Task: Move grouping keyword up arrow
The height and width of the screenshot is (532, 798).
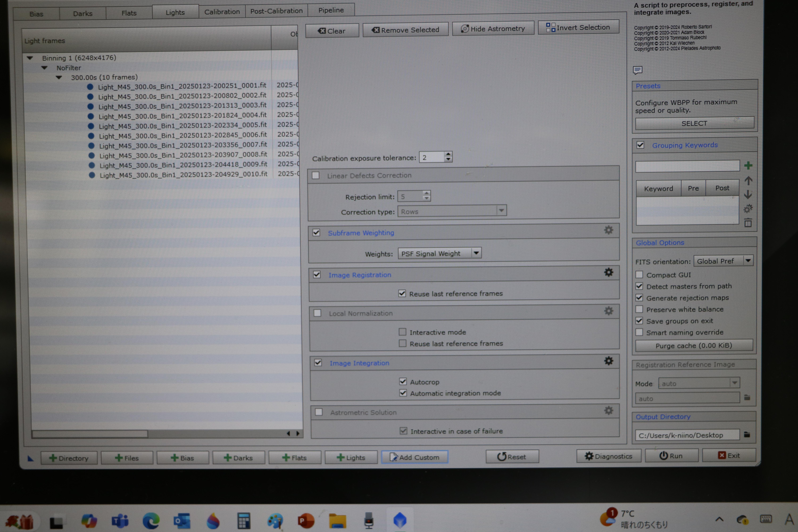Action: tap(748, 180)
